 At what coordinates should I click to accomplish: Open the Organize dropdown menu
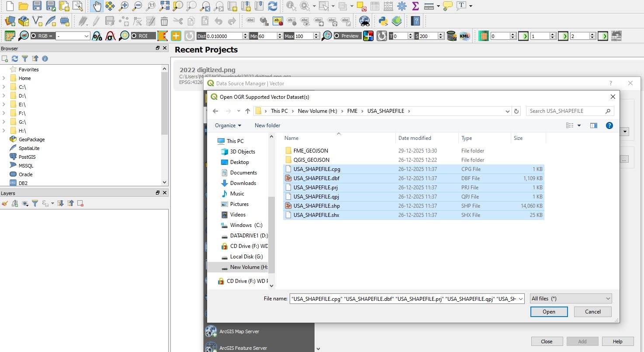coord(228,125)
